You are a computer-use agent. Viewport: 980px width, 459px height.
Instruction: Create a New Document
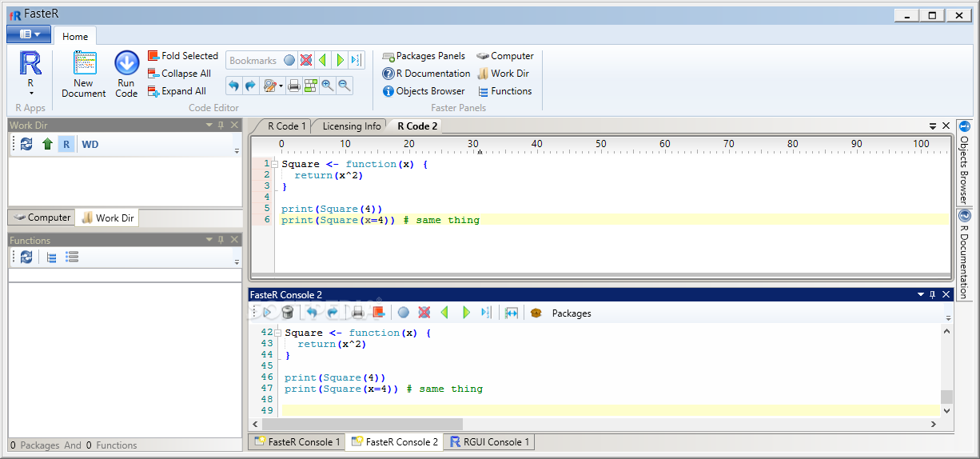pyautogui.click(x=84, y=74)
